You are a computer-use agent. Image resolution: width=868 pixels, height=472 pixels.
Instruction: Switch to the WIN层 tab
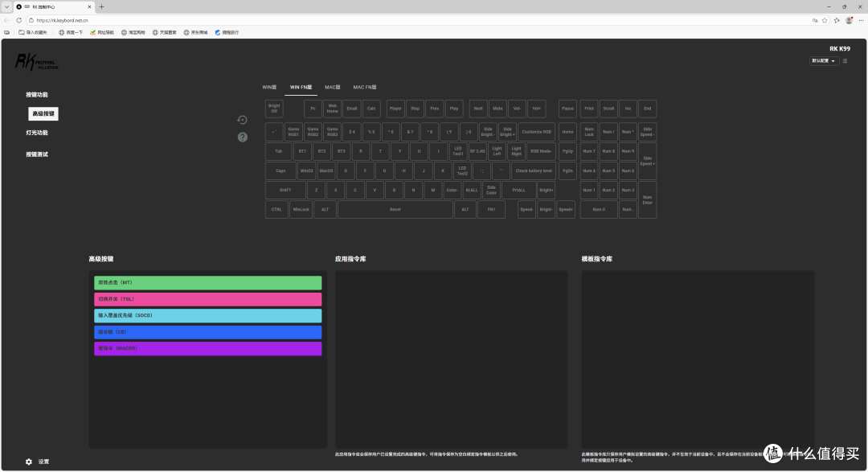pyautogui.click(x=269, y=87)
